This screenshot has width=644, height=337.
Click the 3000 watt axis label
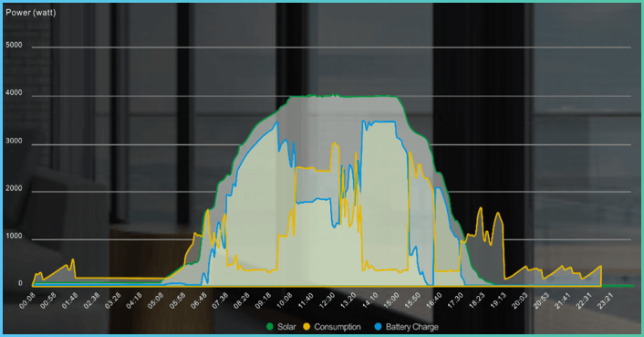14,141
